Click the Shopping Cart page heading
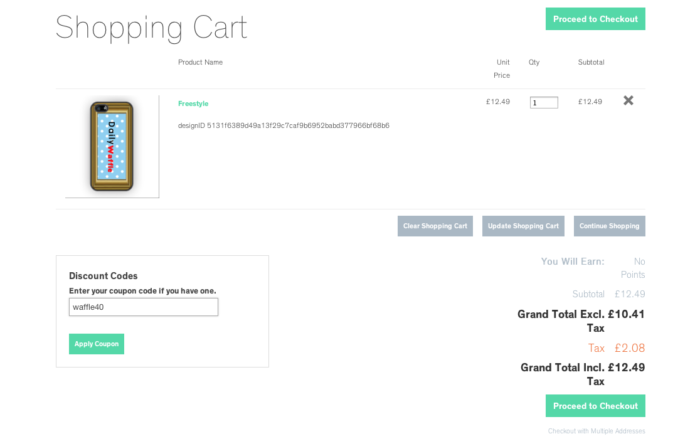700x439 pixels. 151,28
